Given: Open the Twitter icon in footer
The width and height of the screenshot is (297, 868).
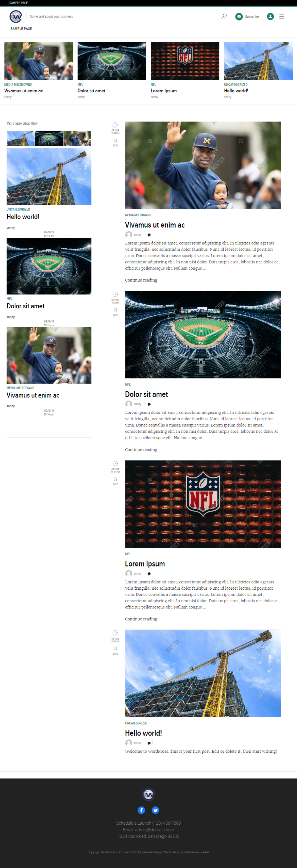Looking at the screenshot, I should (x=155, y=810).
